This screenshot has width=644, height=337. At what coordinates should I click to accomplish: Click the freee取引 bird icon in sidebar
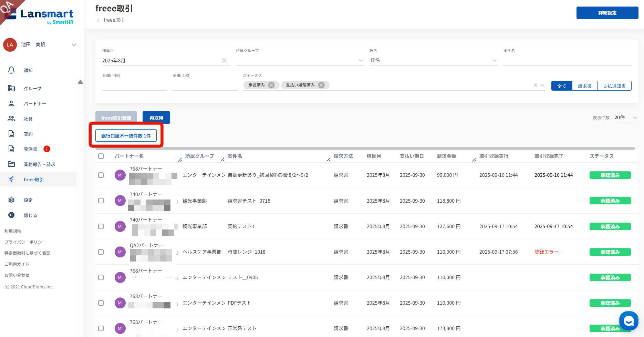(11, 179)
